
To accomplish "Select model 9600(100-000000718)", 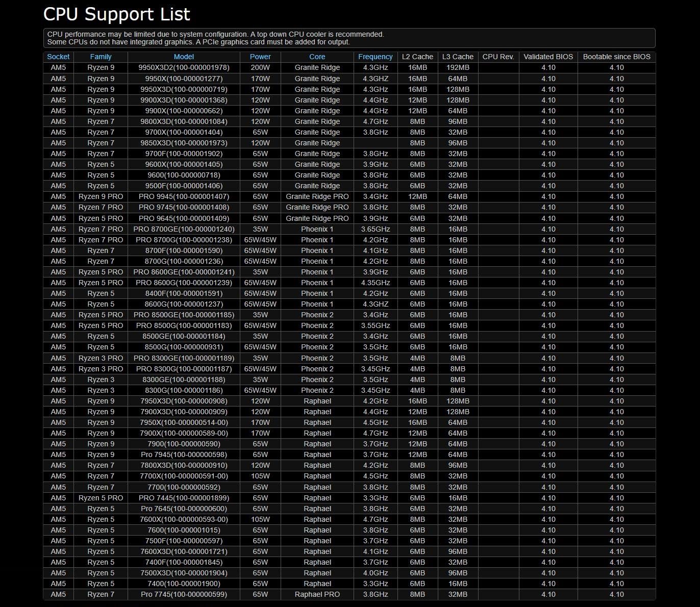I will coord(184,175).
